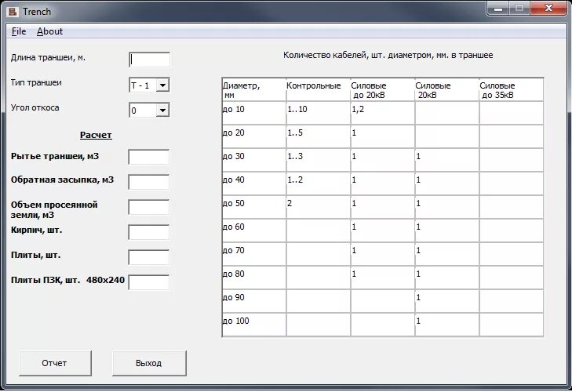Expand the slope angle dropdown arrow
The width and height of the screenshot is (572, 392).
[162, 110]
